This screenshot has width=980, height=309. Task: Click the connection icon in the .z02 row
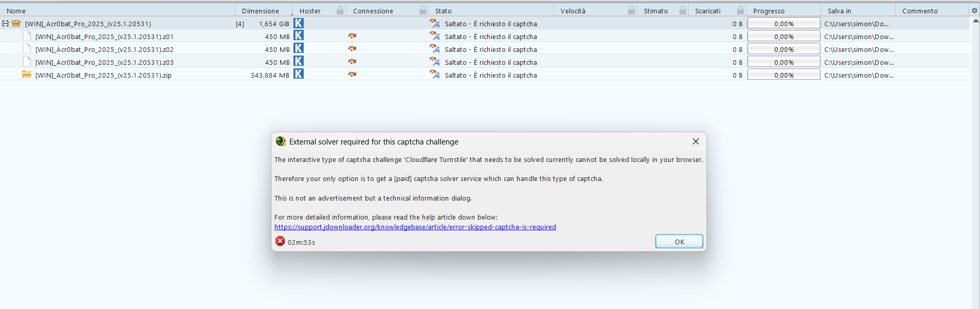pyautogui.click(x=352, y=49)
